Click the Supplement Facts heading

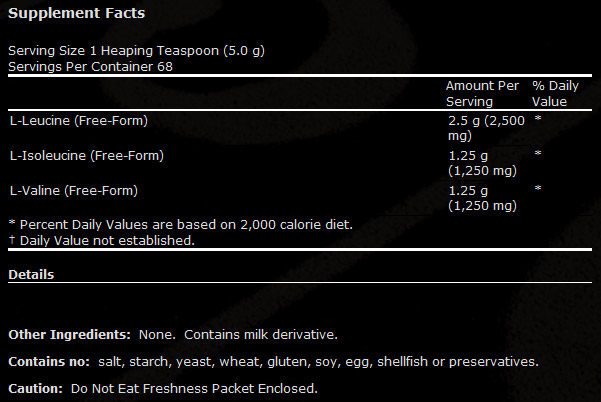77,13
